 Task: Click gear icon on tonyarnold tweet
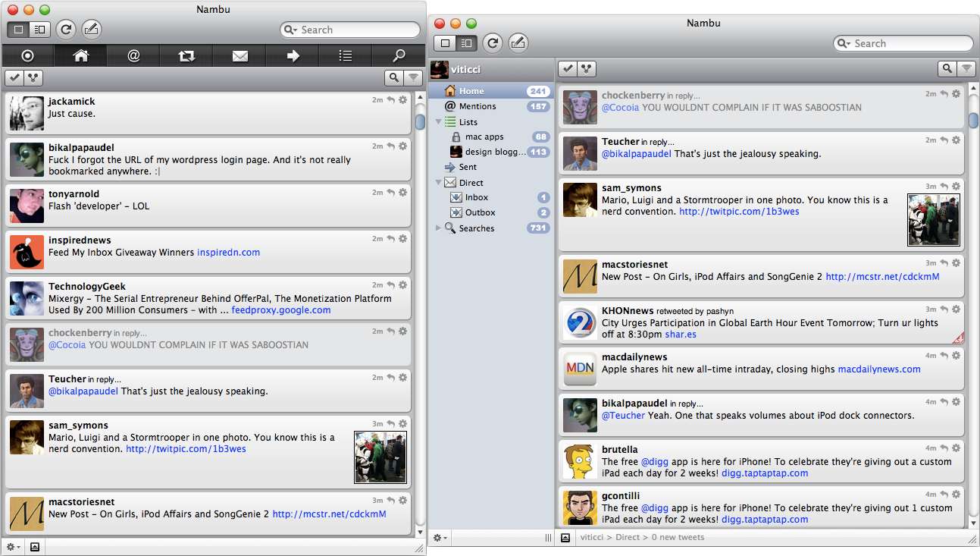pos(403,193)
